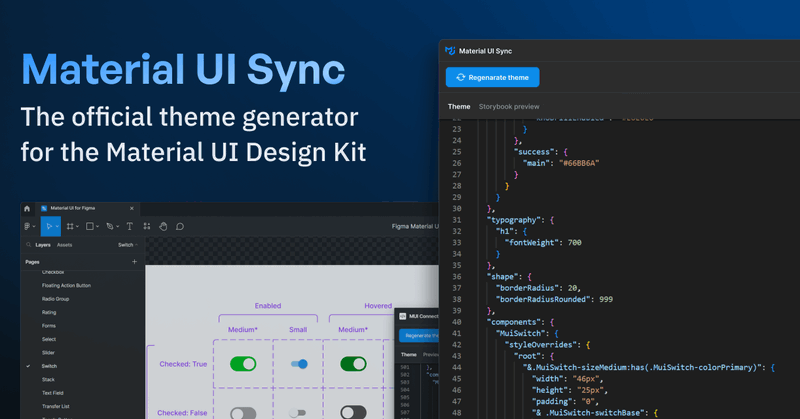Screen dimensions: 800x419
Task: Open the Slider page
Action: [48, 353]
